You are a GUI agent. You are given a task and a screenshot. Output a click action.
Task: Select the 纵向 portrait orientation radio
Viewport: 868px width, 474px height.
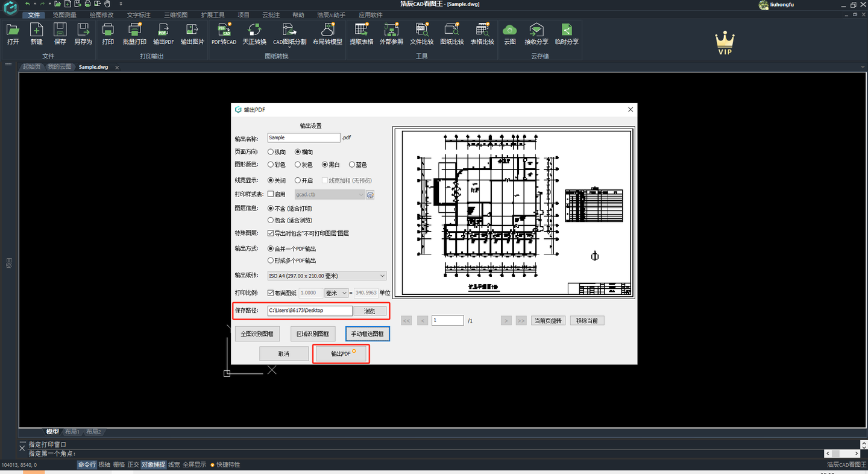point(271,152)
